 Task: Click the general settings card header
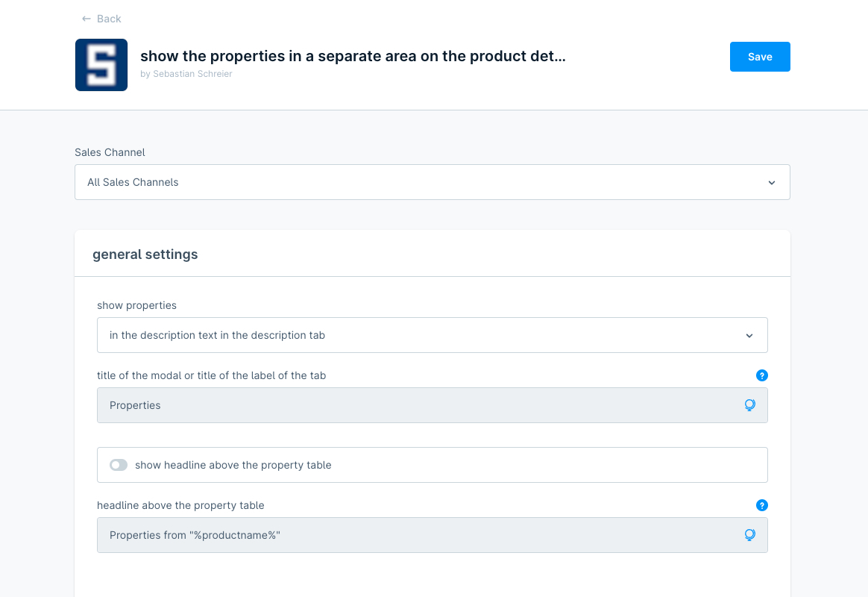pos(145,254)
